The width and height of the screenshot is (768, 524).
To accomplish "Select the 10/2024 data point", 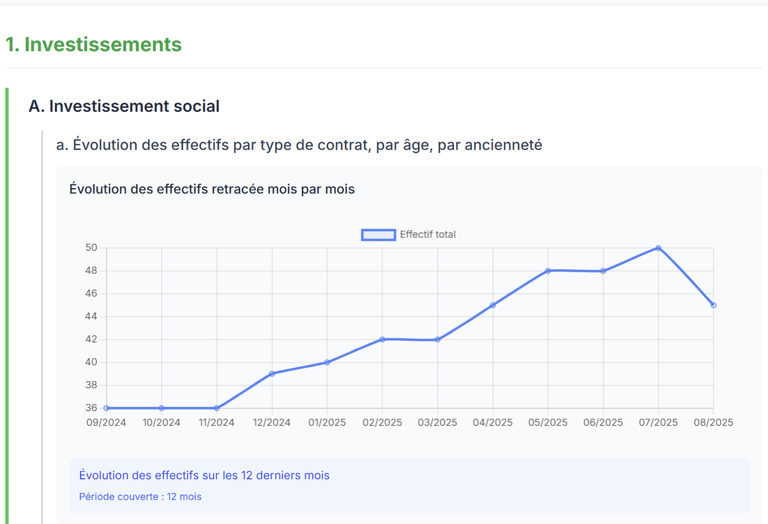I will tap(162, 408).
